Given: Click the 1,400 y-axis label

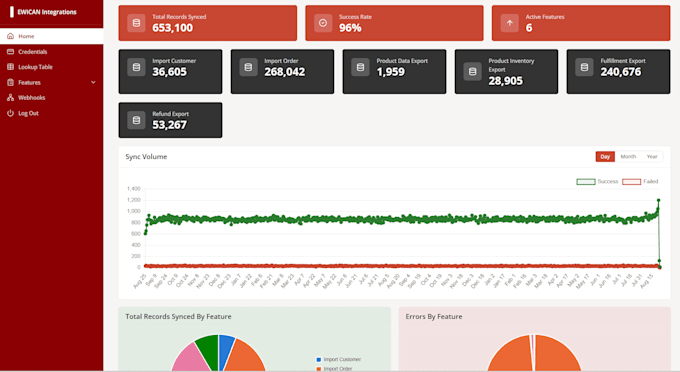Looking at the screenshot, I should 134,189.
